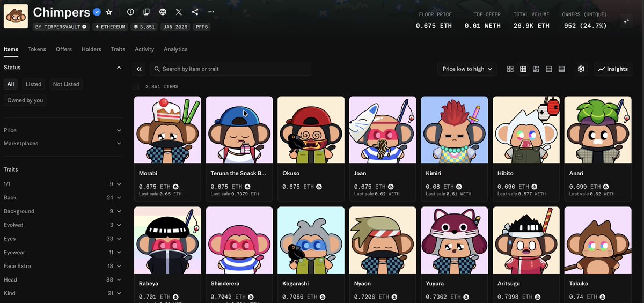Click marketplace icon beside Takuko price
Image resolution: width=644 pixels, height=303 pixels.
click(x=603, y=297)
